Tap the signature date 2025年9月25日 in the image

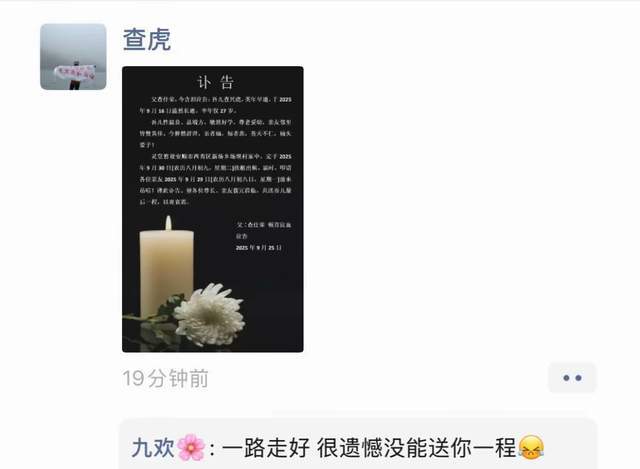(259, 247)
